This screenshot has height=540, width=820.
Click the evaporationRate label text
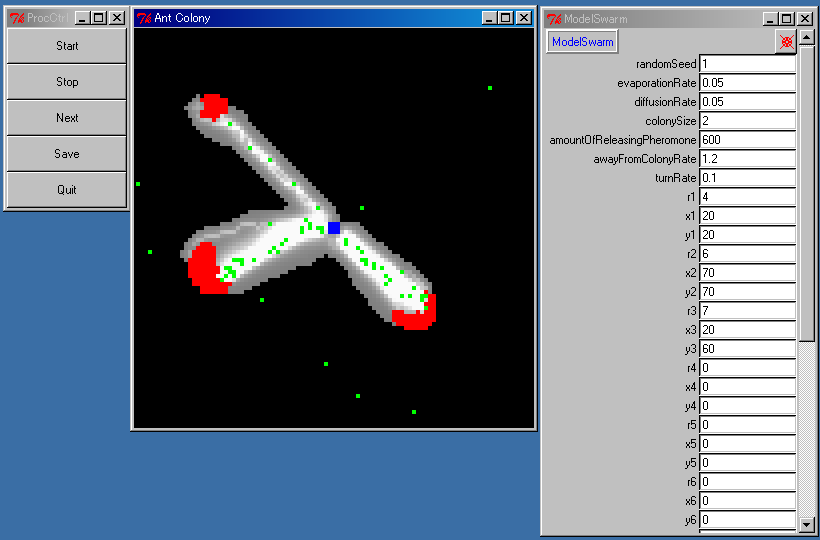tap(657, 83)
